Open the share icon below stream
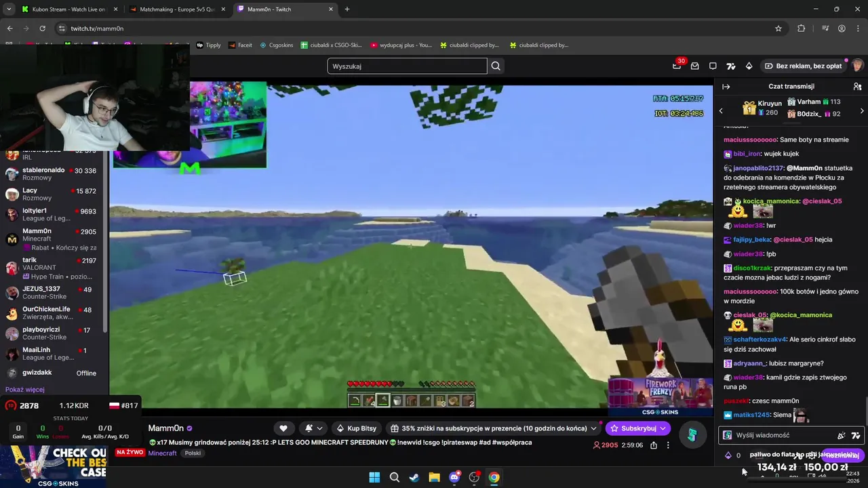This screenshot has height=488, width=868. point(653,445)
